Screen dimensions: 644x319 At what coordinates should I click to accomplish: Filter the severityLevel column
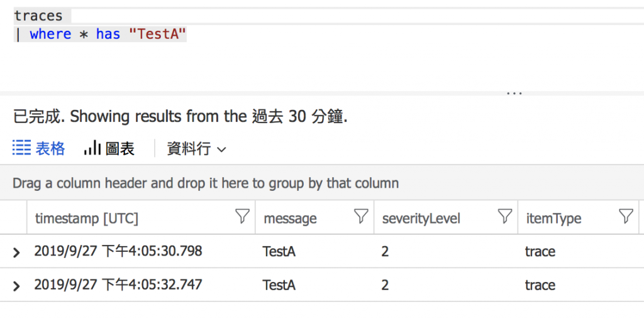point(505,217)
